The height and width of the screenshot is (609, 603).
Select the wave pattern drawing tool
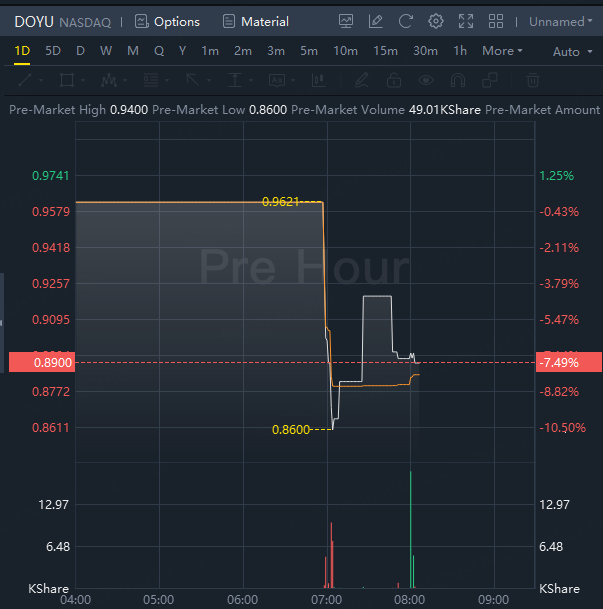coord(109,80)
